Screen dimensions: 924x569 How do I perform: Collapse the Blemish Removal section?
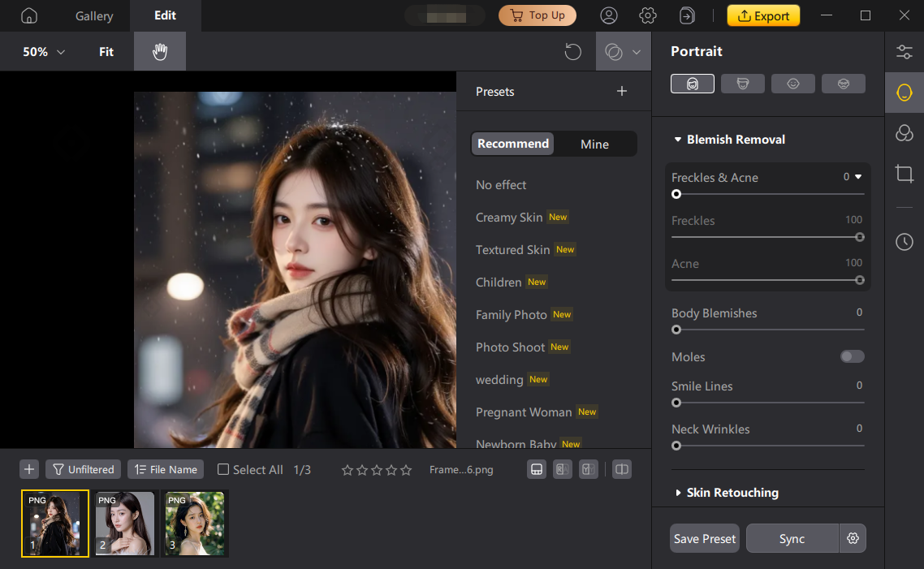tap(679, 139)
